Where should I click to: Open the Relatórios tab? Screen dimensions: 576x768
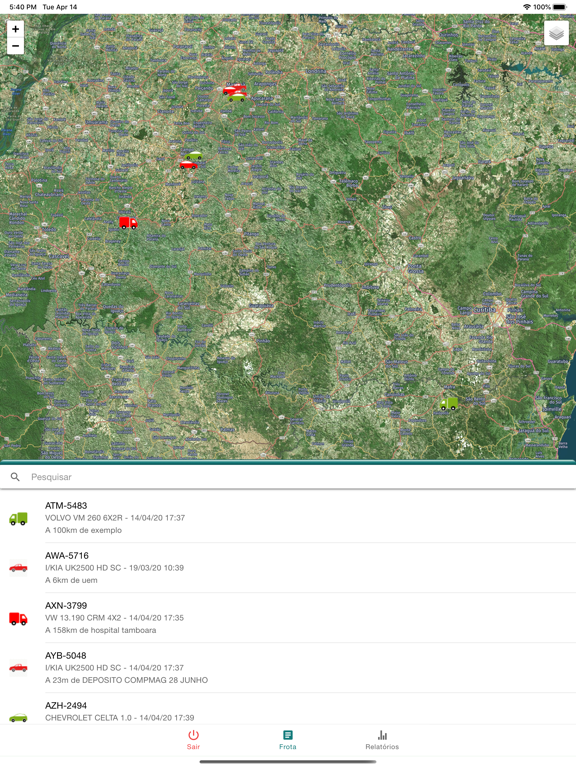pyautogui.click(x=382, y=740)
